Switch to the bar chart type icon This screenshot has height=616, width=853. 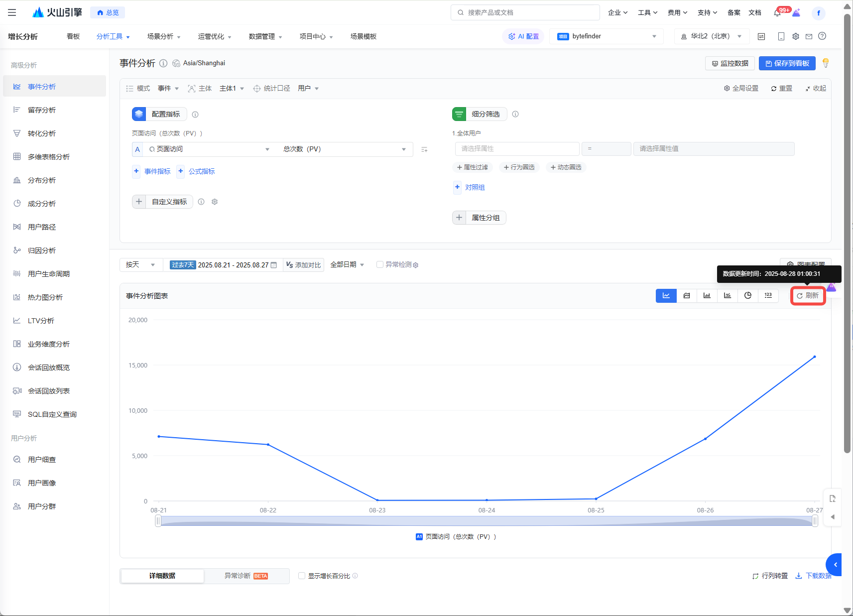click(x=707, y=296)
